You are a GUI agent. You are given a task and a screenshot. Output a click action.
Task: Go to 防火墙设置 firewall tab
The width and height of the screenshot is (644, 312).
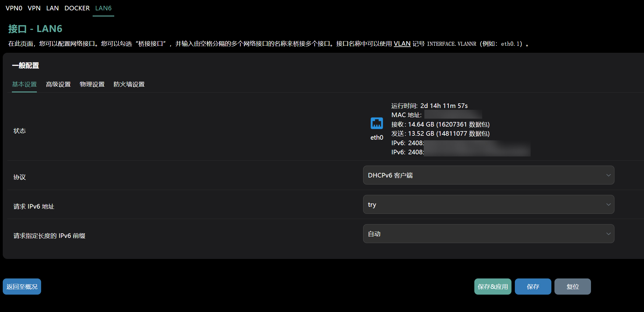(129, 84)
